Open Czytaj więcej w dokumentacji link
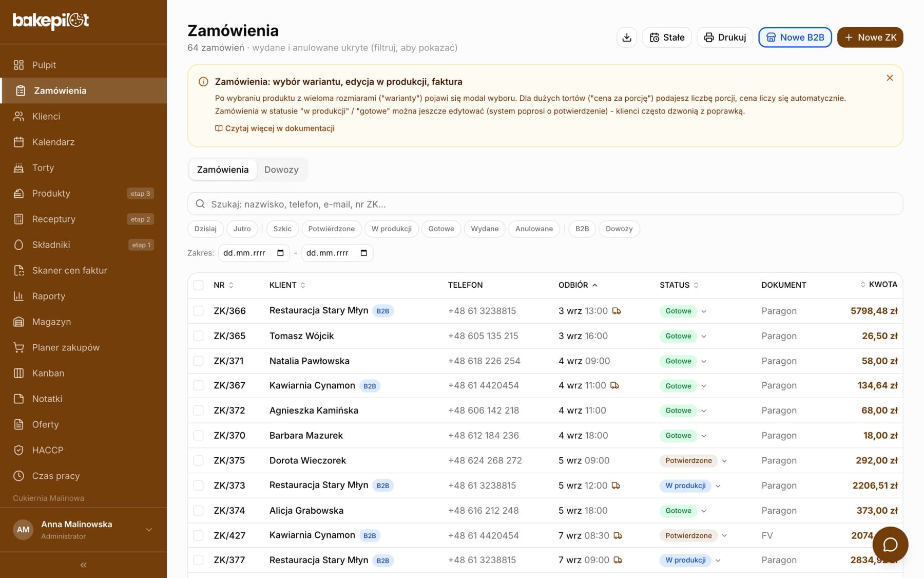 pos(275,128)
